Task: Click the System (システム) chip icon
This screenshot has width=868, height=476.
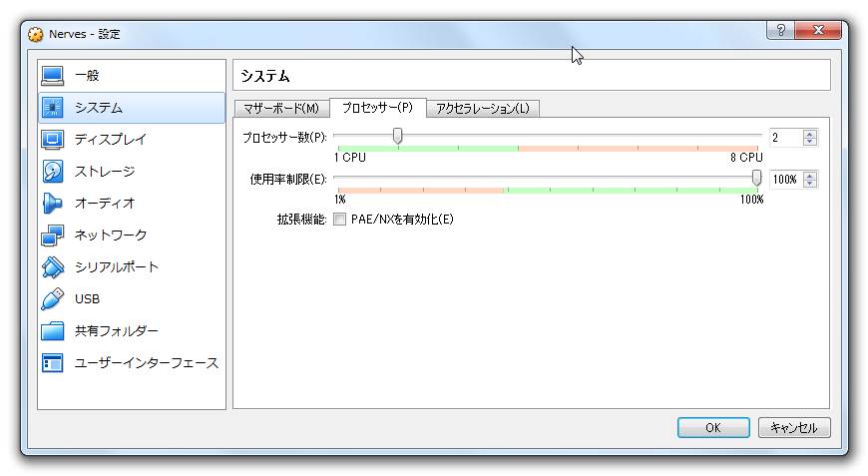Action: (x=53, y=108)
